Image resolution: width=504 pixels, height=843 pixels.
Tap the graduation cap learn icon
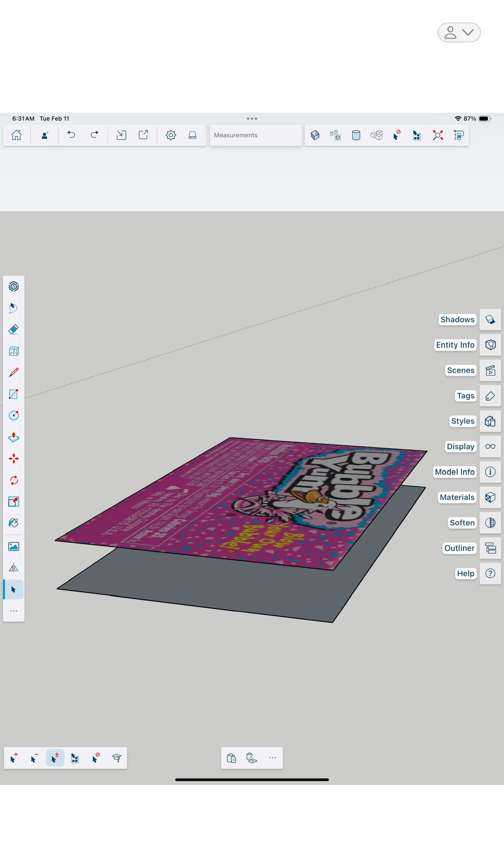click(117, 758)
